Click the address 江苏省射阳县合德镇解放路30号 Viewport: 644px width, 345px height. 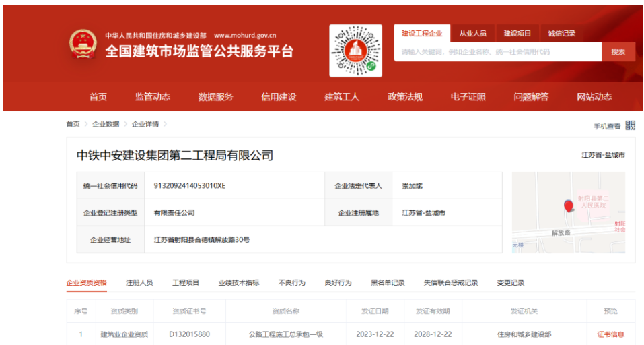(x=202, y=239)
